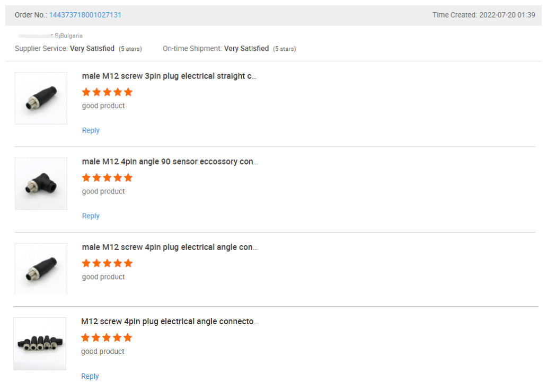Click 'male M12 screw 4pin plug' product title
This screenshot has width=547, height=392.
pos(170,247)
